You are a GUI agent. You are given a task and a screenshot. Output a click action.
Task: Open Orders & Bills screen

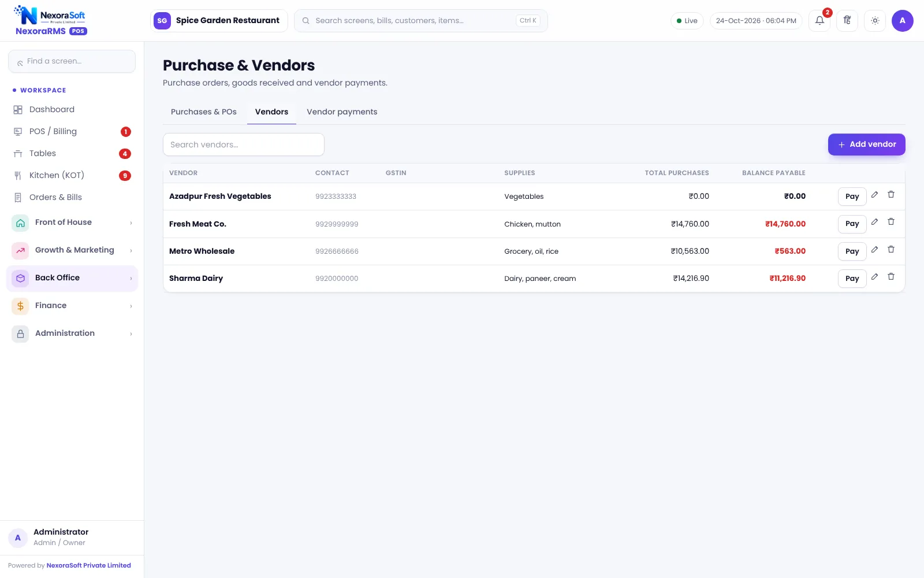click(72, 198)
